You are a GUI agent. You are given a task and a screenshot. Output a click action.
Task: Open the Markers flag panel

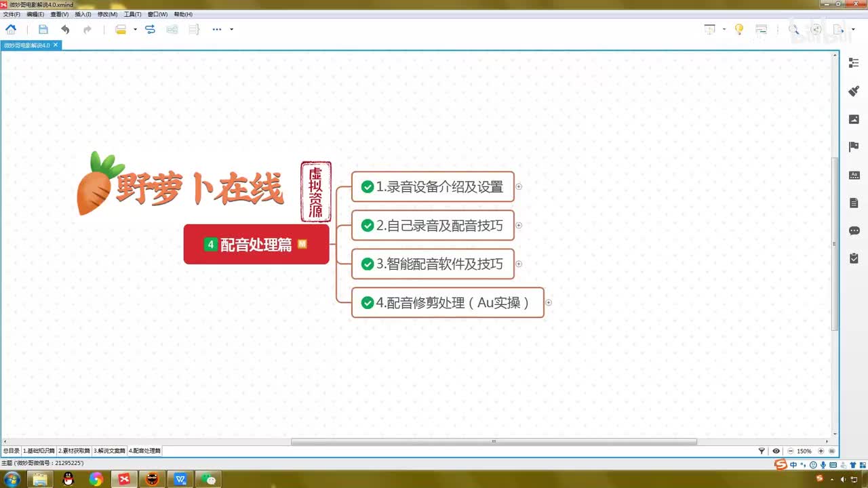tap(854, 147)
